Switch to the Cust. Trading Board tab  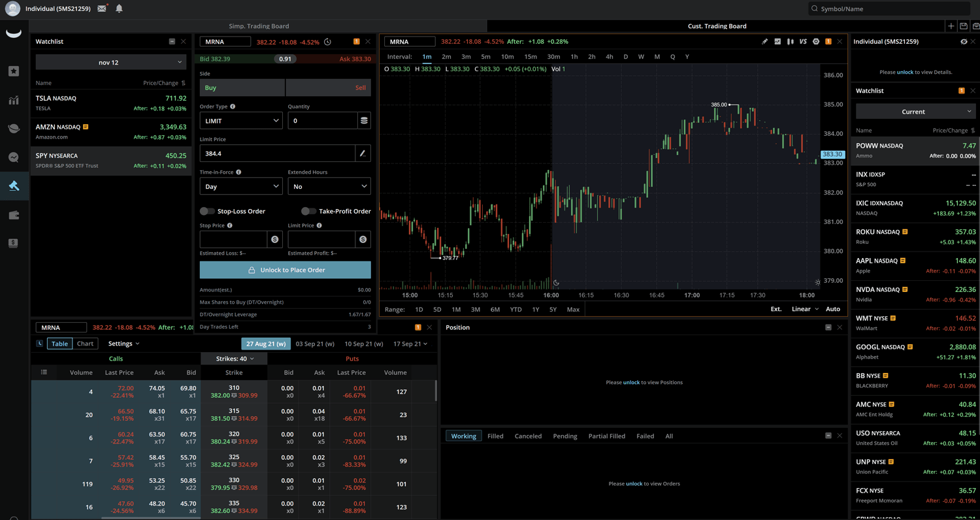(717, 26)
